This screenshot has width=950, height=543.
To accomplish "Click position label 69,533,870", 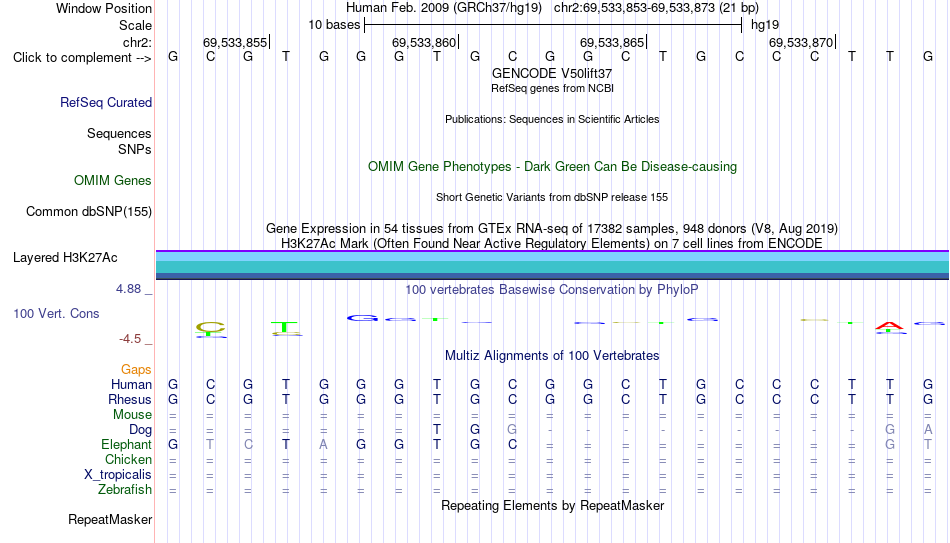I will point(801,42).
